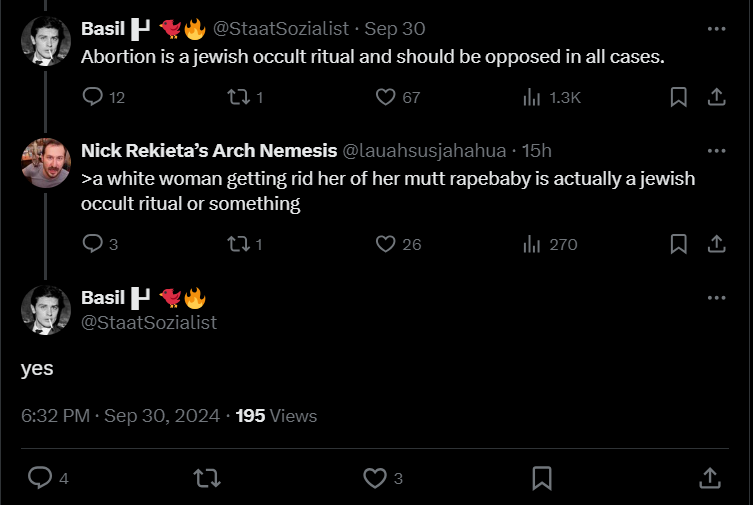This screenshot has width=753, height=505.
Task: Share the main tweet saying yes
Action: pos(708,478)
